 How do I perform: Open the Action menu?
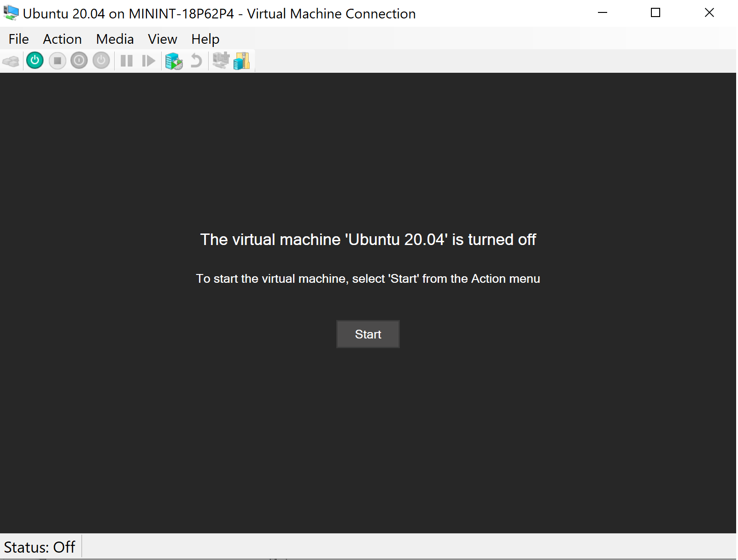[x=62, y=39]
